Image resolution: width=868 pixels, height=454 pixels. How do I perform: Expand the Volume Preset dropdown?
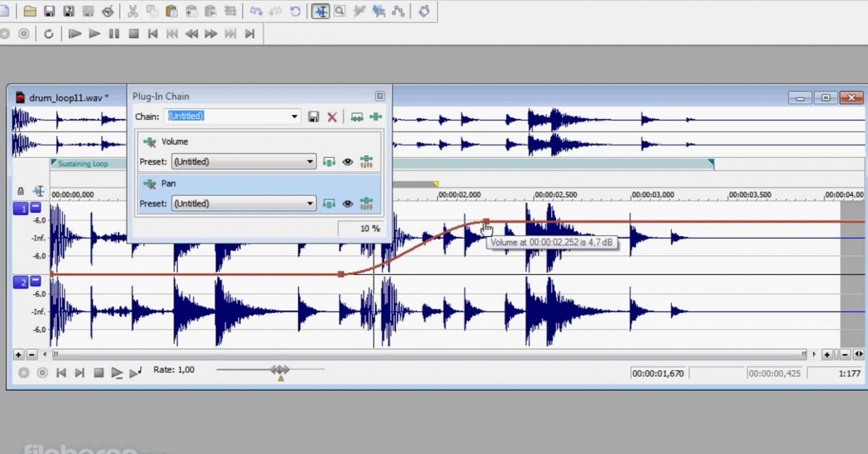[310, 162]
